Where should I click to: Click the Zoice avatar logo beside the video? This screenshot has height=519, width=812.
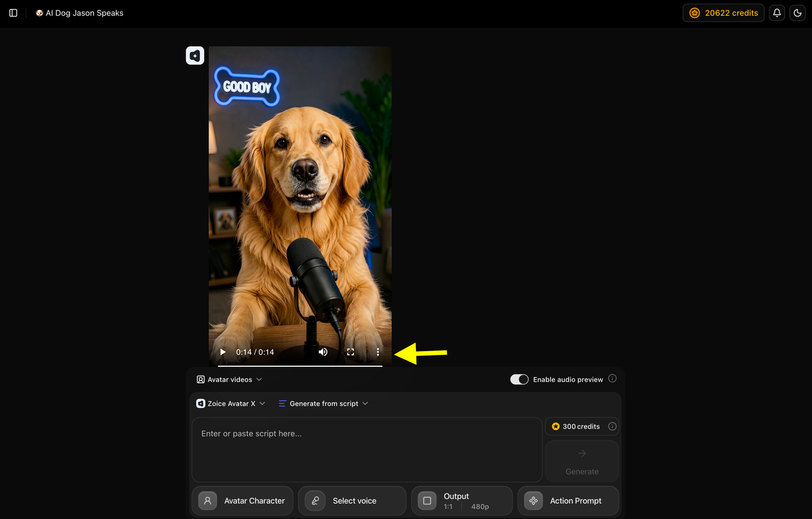(195, 56)
